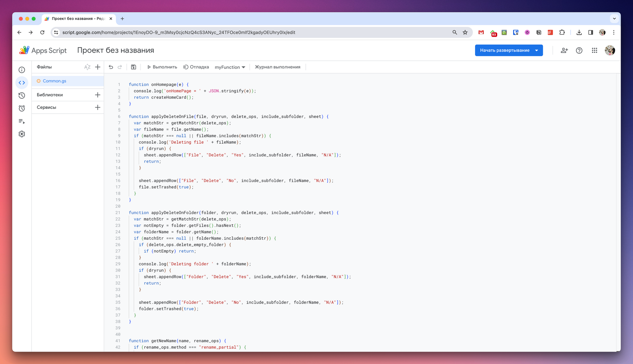
Task: Click the undo arrow in editor toolbar
Action: point(111,67)
